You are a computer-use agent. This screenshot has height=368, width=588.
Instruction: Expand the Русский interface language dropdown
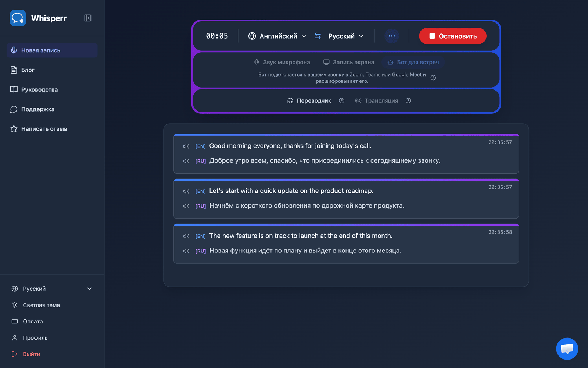52,289
